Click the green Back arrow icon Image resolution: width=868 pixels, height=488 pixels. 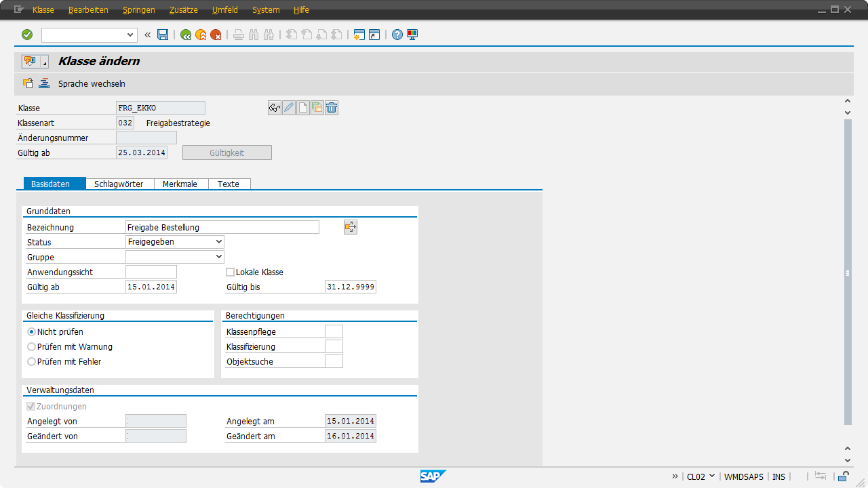tap(186, 35)
